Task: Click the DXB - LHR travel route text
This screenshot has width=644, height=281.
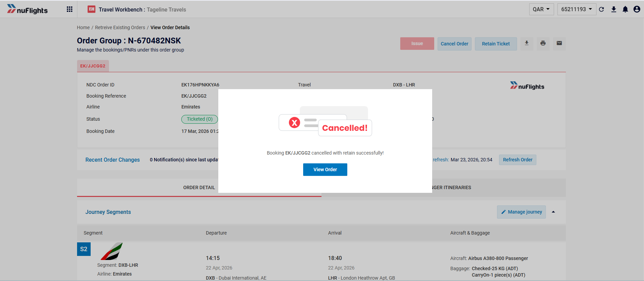Action: click(x=404, y=85)
